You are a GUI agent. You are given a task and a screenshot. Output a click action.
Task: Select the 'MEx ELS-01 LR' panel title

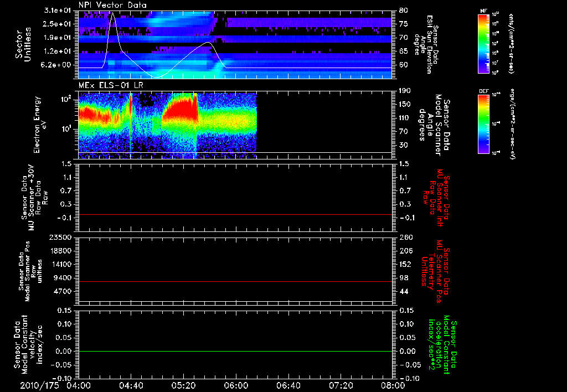[x=111, y=86]
